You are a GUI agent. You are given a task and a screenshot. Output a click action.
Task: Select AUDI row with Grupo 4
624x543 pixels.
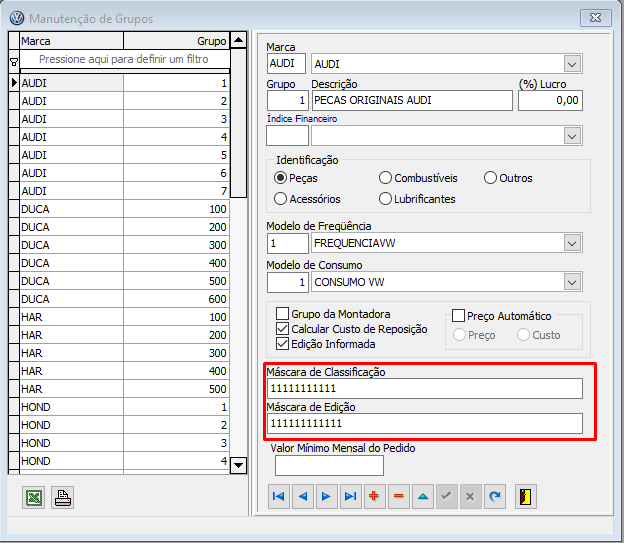tap(125, 137)
